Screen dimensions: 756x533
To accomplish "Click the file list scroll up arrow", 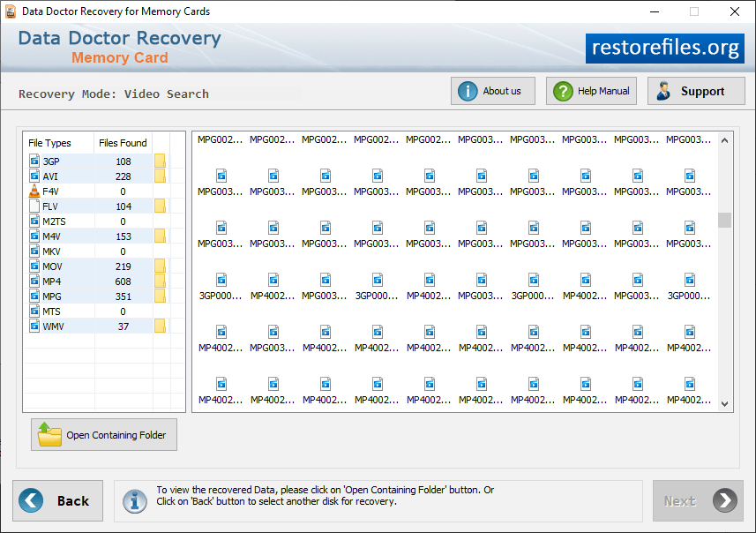I will point(724,141).
